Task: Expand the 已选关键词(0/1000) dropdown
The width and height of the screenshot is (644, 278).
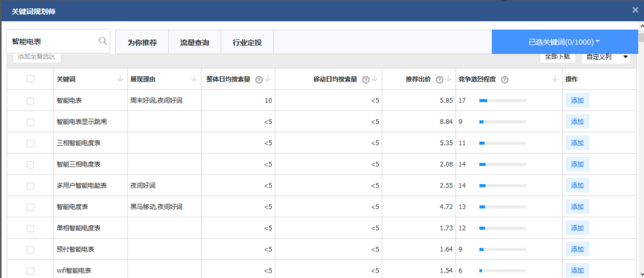Action: (564, 42)
